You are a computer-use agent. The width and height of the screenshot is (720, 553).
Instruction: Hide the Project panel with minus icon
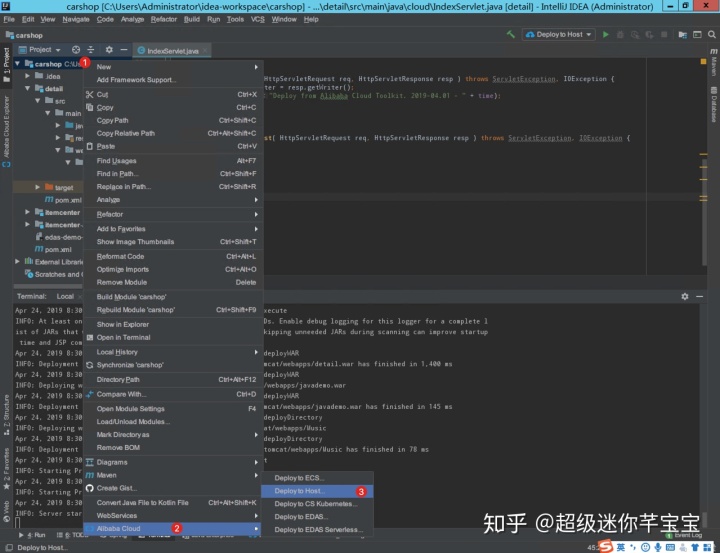(x=124, y=50)
